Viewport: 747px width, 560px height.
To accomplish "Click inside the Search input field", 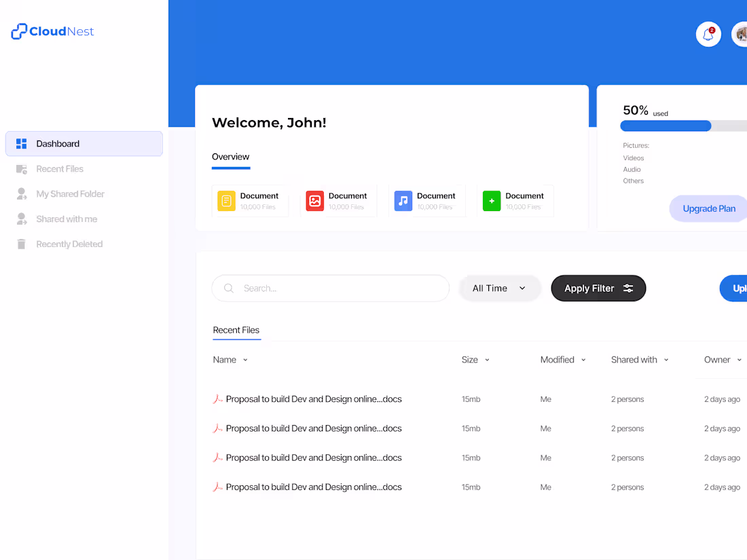I will pos(330,288).
